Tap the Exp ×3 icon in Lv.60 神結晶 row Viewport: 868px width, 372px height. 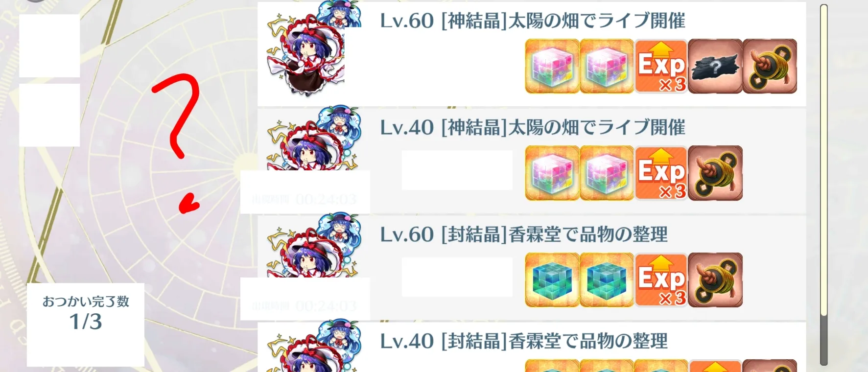[x=661, y=66]
